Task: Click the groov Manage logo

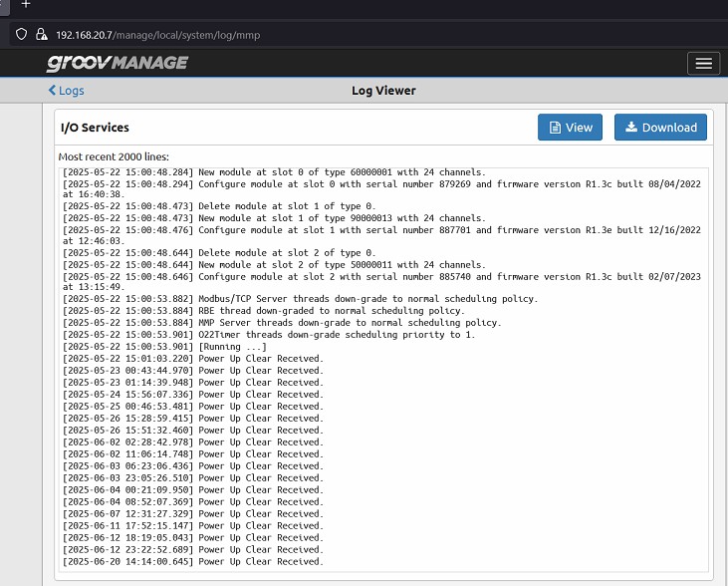Action: 118,63
